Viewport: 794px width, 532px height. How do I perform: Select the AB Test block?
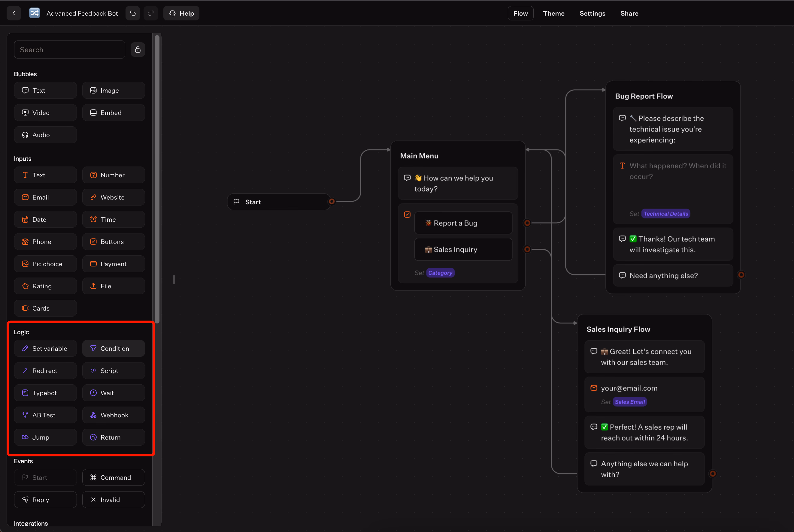[45, 415]
